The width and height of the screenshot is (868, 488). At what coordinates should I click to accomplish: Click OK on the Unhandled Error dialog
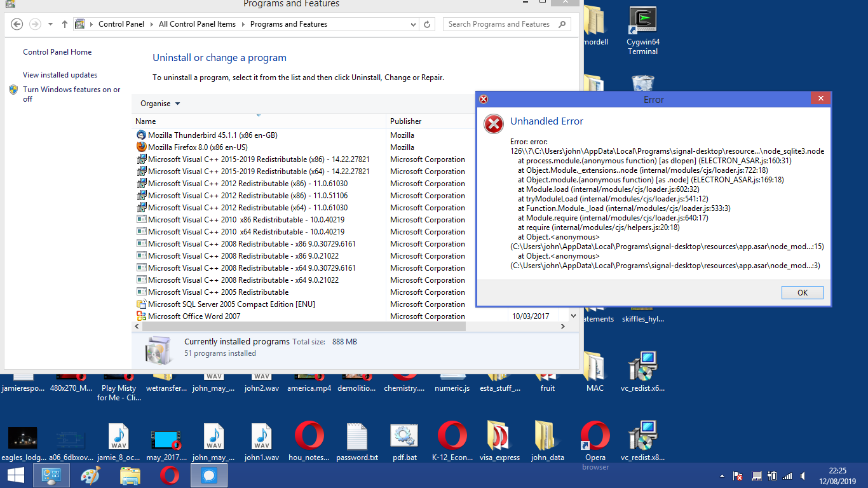(802, 292)
